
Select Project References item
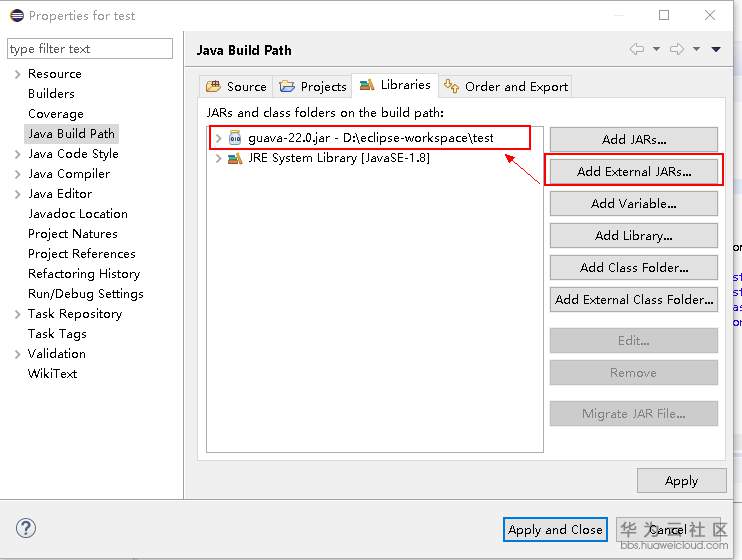[x=82, y=254]
